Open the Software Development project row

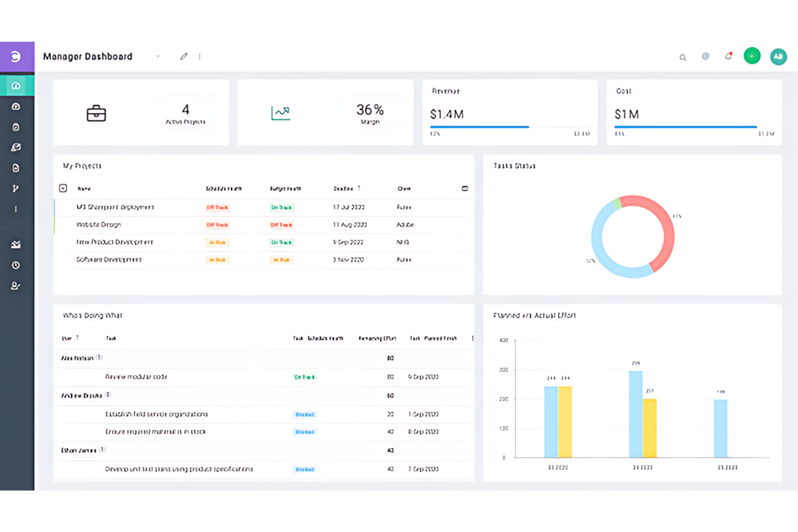point(263,260)
